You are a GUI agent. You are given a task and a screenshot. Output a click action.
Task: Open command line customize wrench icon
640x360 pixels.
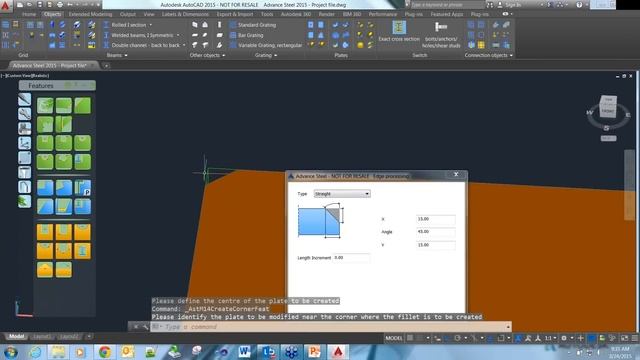145,327
